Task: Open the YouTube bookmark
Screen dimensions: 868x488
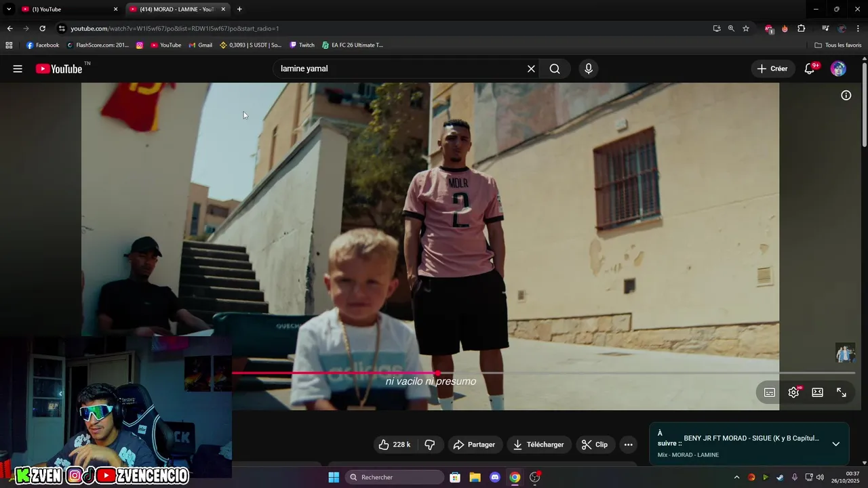Action: coord(166,45)
